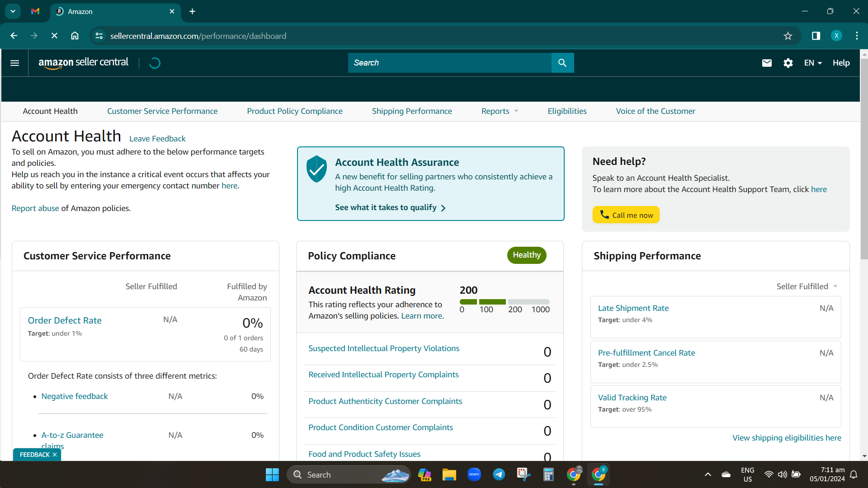Open the Seller Fulfilled shipping dropdown
868x488 pixels.
coord(807,286)
